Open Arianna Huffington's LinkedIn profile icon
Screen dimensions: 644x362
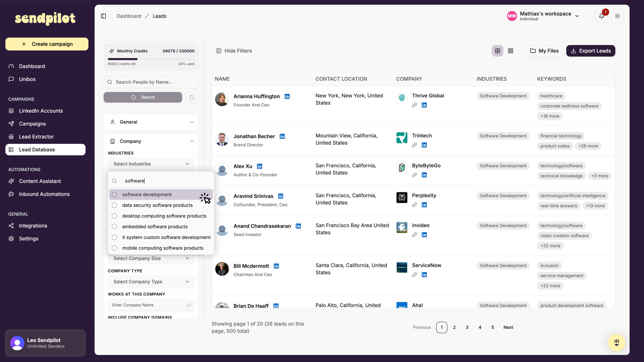point(287,97)
